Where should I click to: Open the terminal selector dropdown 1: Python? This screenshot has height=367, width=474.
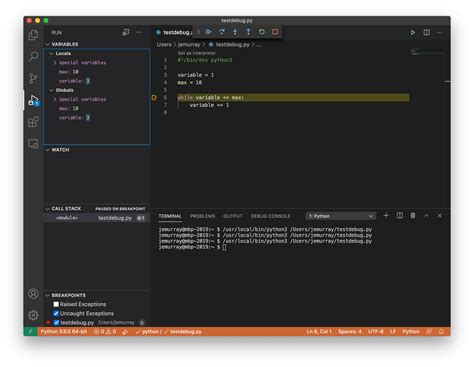pos(341,216)
